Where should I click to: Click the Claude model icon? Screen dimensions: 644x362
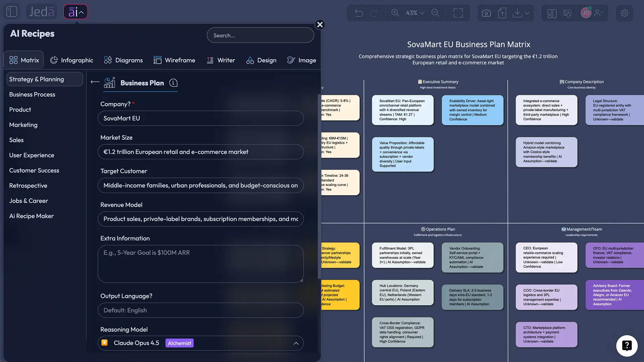pos(104,343)
